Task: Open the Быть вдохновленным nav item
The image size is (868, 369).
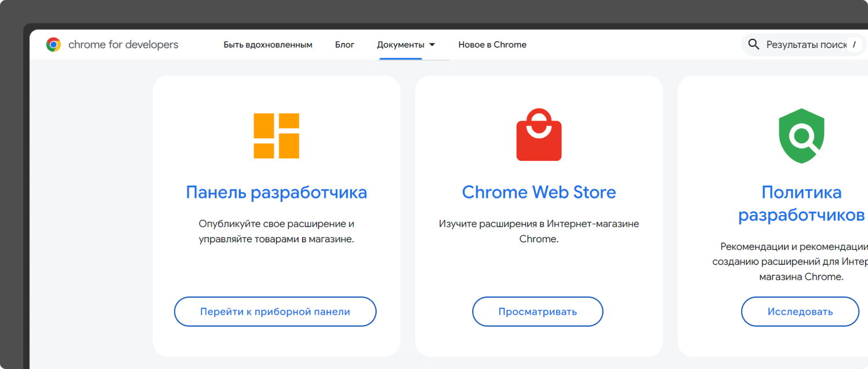Action: pyautogui.click(x=268, y=45)
